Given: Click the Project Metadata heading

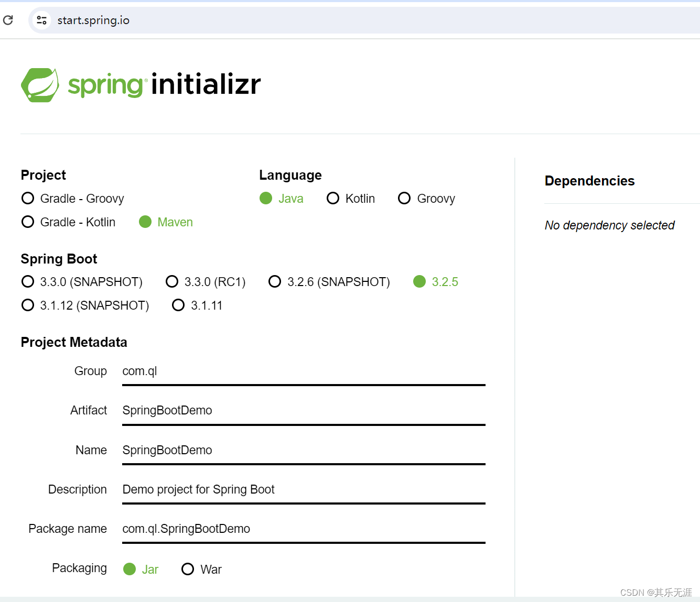Looking at the screenshot, I should 74,342.
